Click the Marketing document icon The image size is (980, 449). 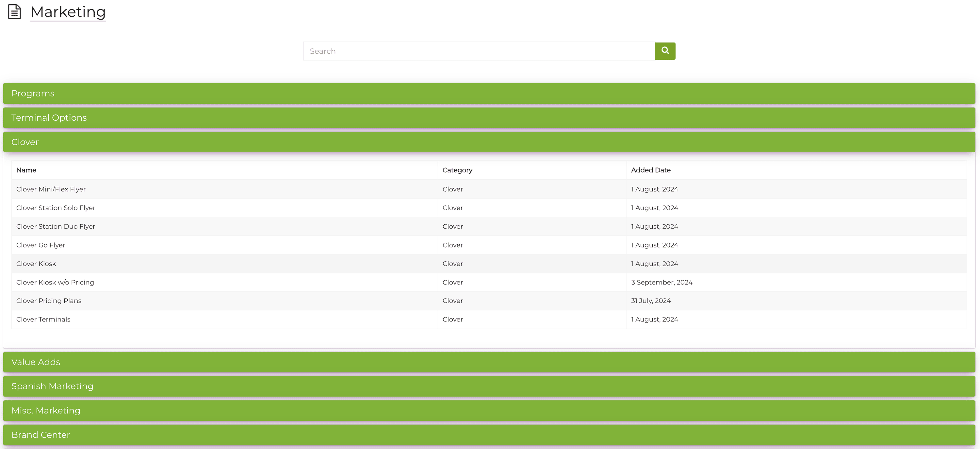(x=14, y=12)
